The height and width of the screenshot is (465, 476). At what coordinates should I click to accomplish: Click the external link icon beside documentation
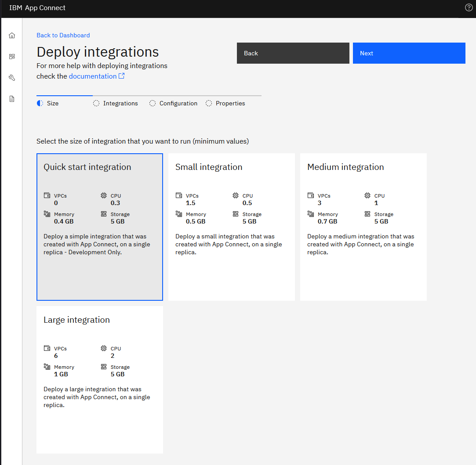coord(121,76)
